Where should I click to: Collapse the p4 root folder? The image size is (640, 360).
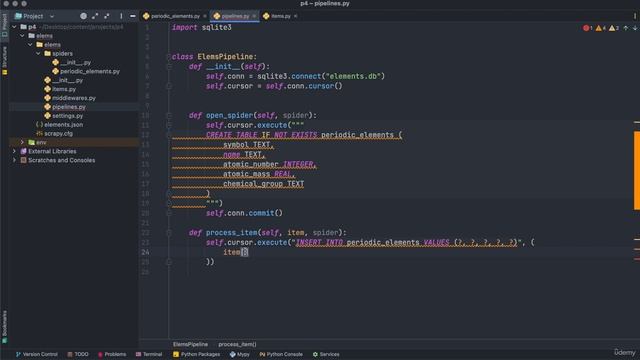[14, 27]
